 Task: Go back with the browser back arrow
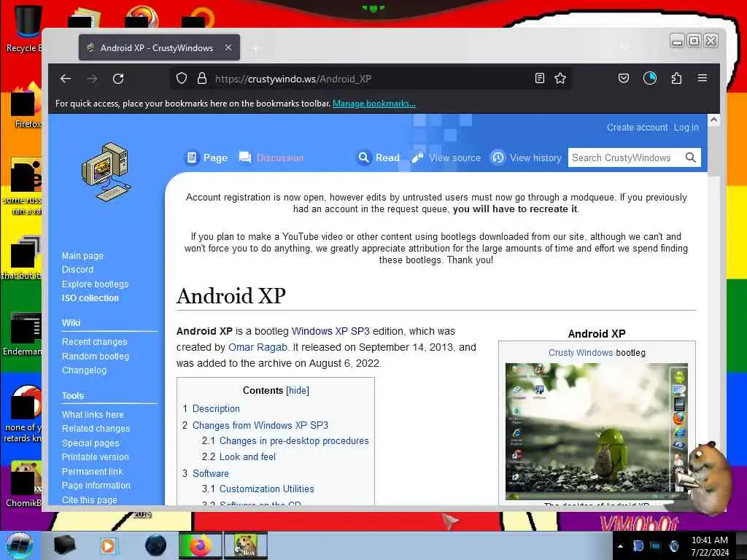[x=65, y=79]
